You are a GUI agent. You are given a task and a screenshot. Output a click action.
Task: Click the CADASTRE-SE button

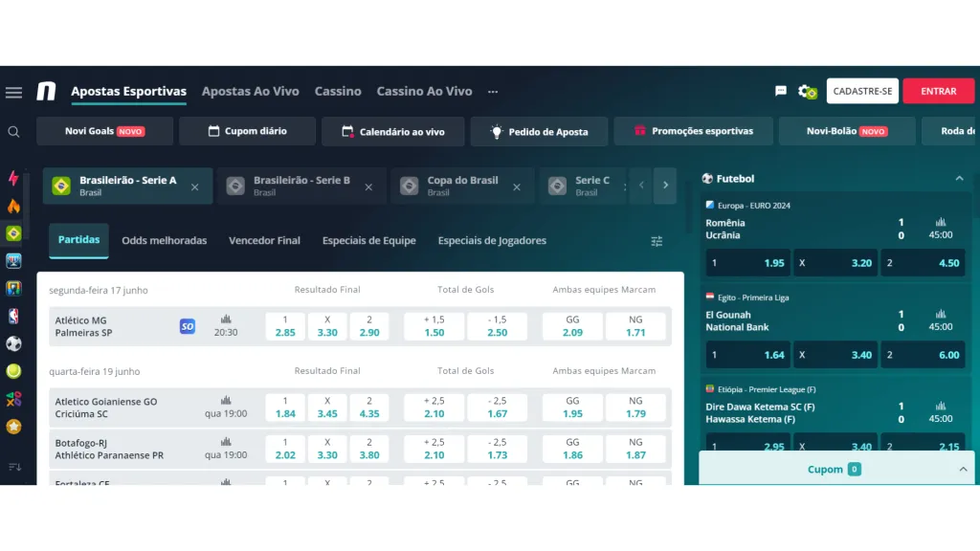pos(862,91)
